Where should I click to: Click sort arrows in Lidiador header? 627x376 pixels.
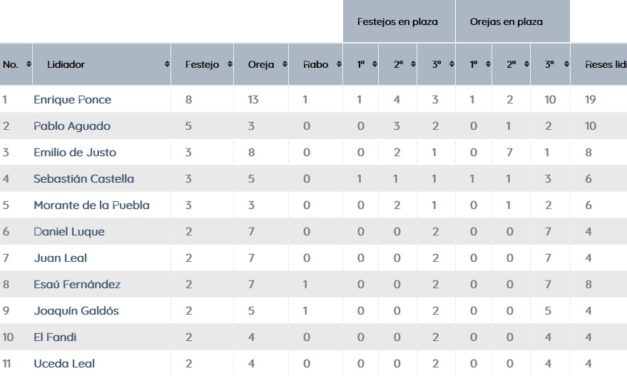pos(167,64)
